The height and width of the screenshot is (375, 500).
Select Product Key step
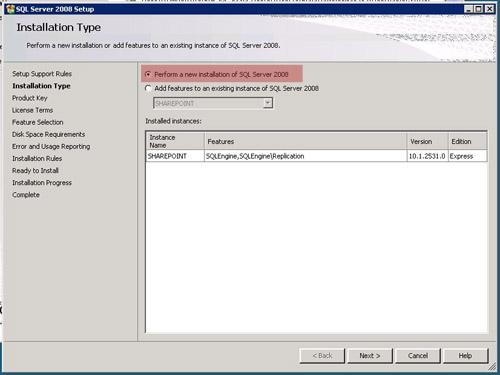click(x=30, y=98)
